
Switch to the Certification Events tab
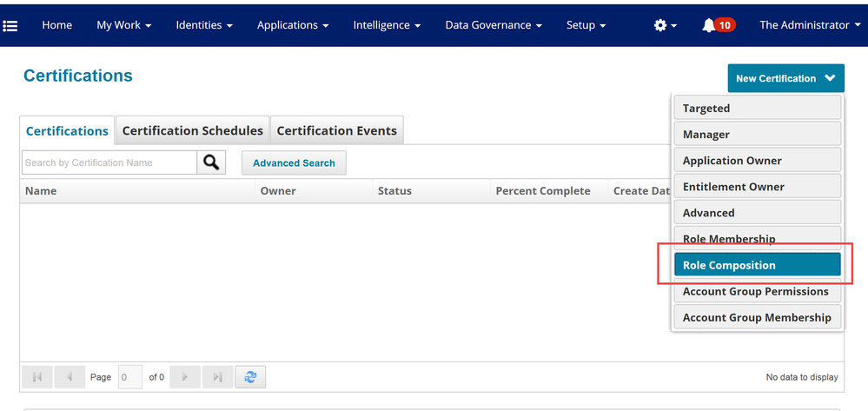[x=336, y=131]
